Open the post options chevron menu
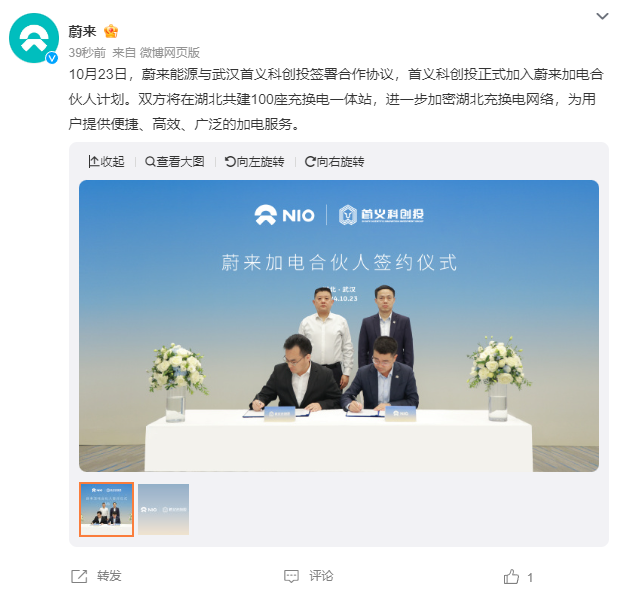This screenshot has height=595, width=627. coord(602,16)
